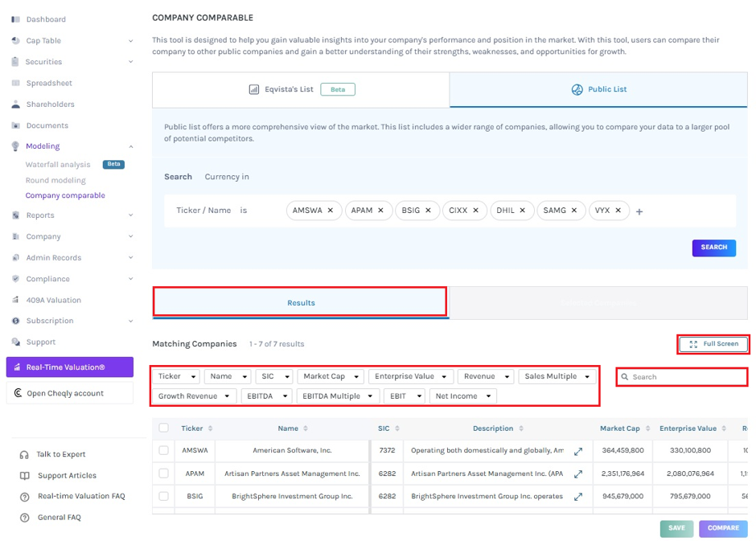756x541 pixels.
Task: Expand the Cap Table chevron
Action: [130, 41]
